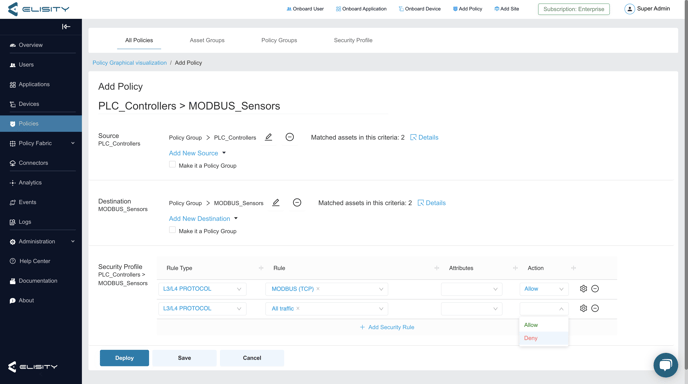Open destination matched assets Details link
The height and width of the screenshot is (384, 688).
pyautogui.click(x=432, y=203)
